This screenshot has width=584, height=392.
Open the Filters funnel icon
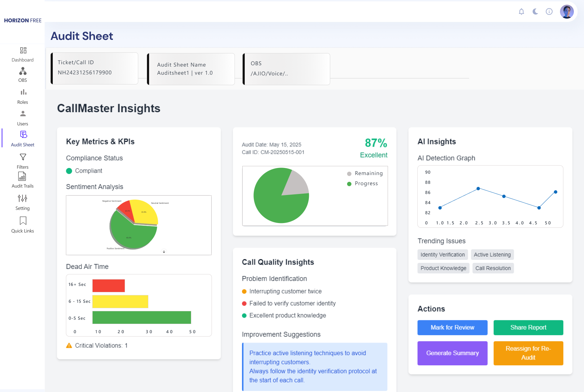coord(23,157)
